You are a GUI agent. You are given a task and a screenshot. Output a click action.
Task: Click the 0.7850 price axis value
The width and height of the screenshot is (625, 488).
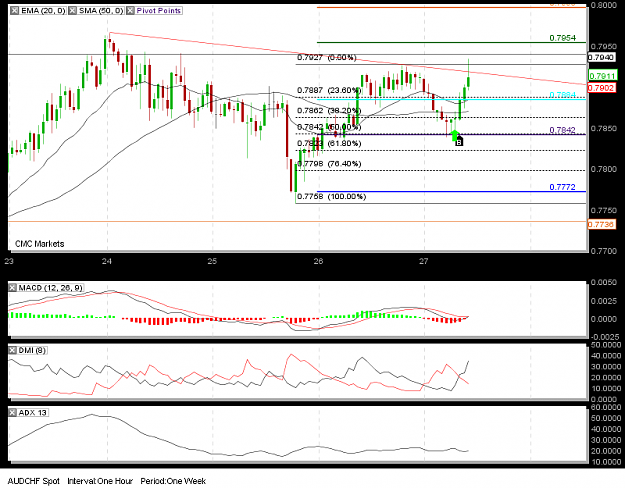603,128
